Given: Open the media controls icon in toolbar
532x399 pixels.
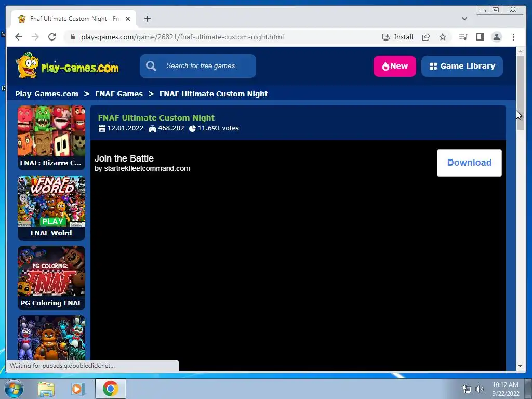Looking at the screenshot, I should point(463,37).
